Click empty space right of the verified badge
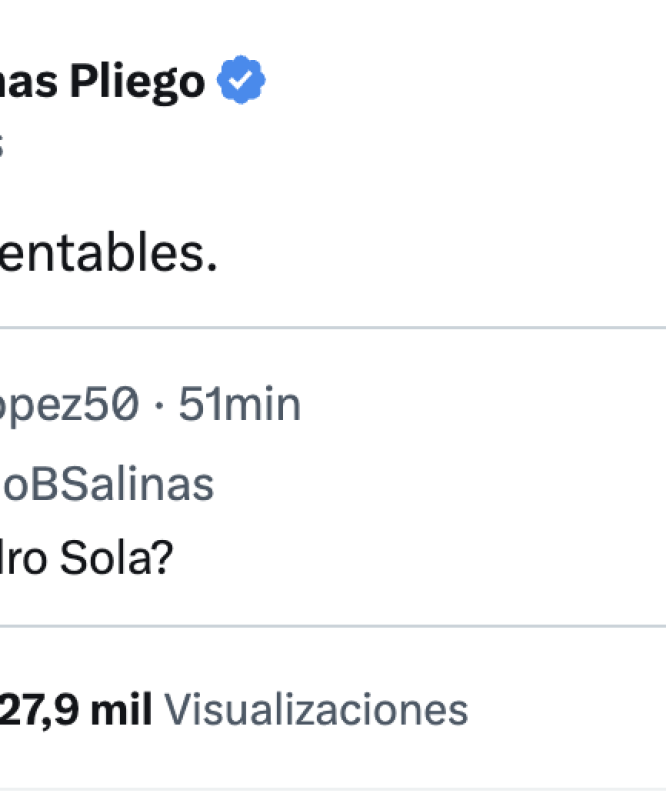 coord(459,81)
